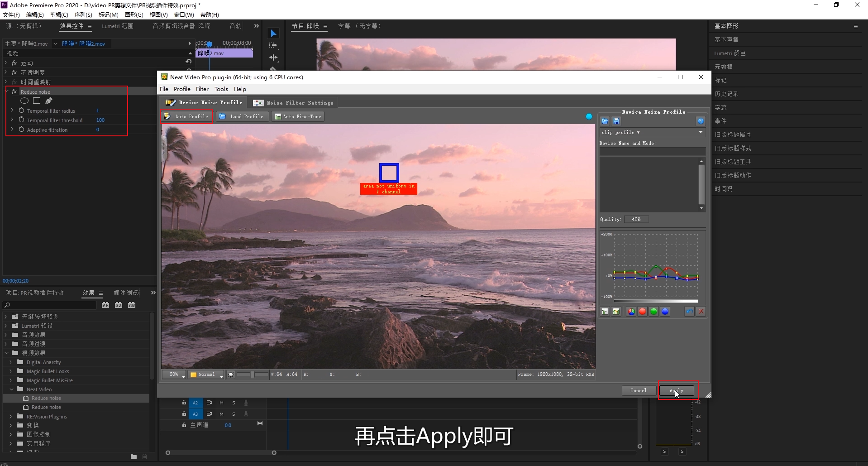Toggle the fx switch on Reduce noise effect

(x=14, y=91)
